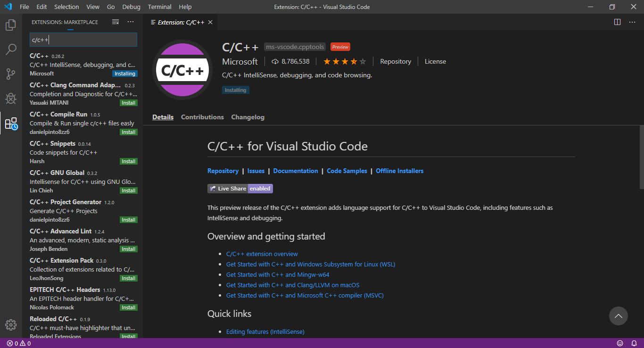Select the Extensions view icon
The width and height of the screenshot is (644, 348).
(11, 124)
